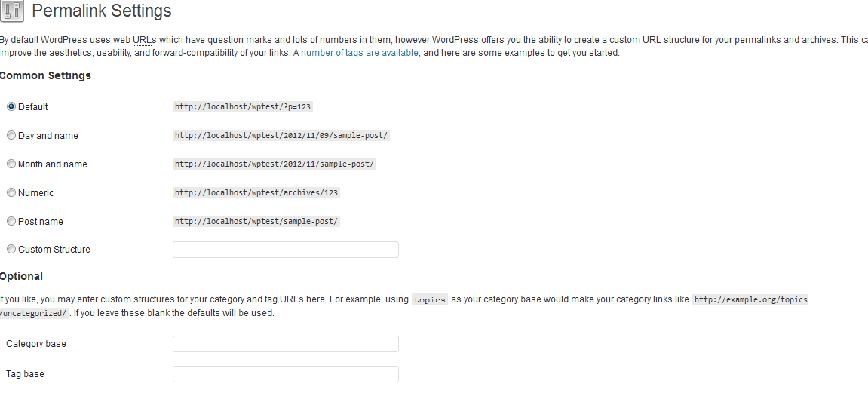Click the ?p=123 default URL sample

(243, 107)
